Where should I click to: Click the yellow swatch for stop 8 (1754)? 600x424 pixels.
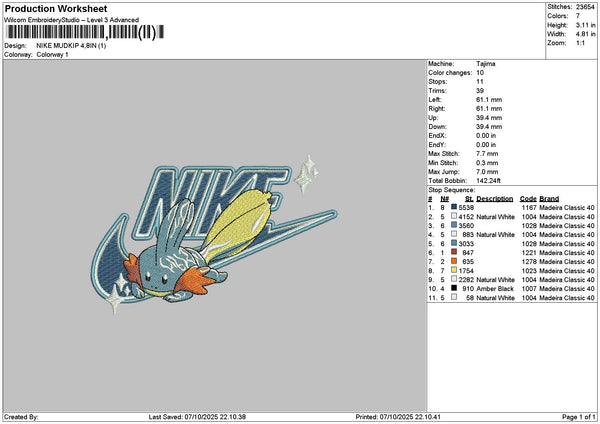coord(454,270)
